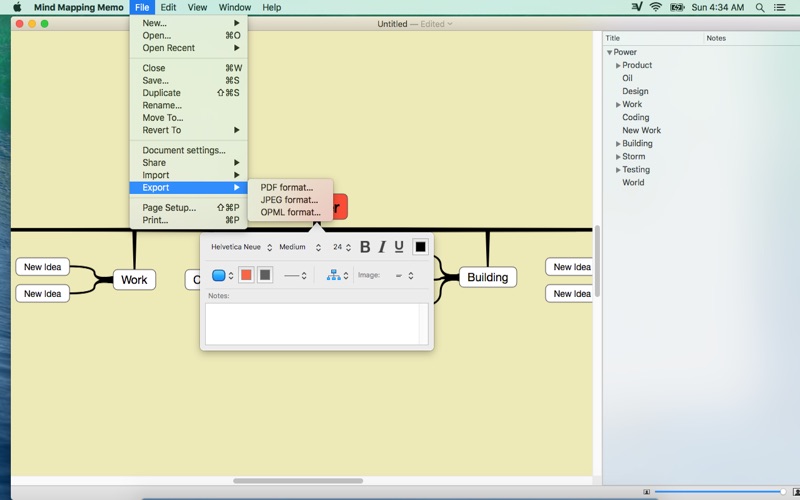Open the document title version dropdown

pos(449,24)
